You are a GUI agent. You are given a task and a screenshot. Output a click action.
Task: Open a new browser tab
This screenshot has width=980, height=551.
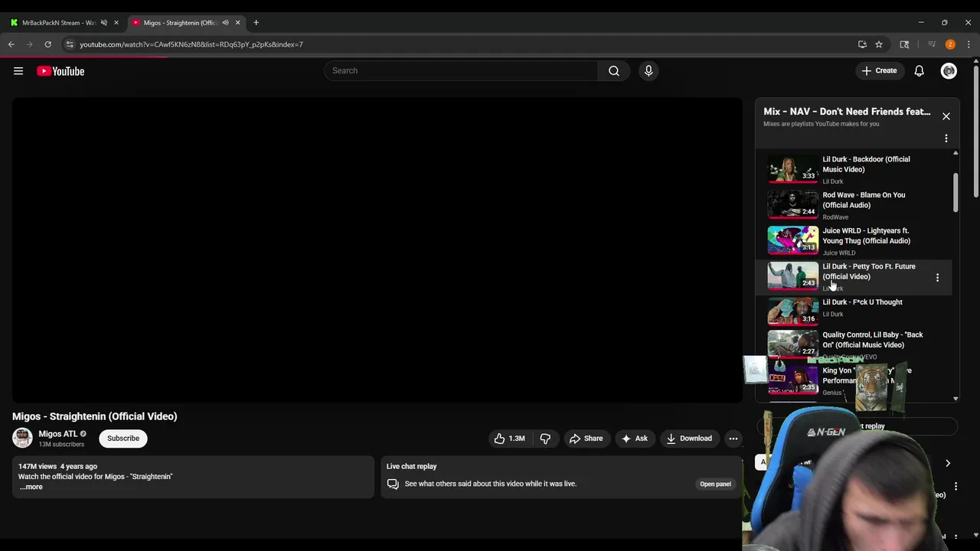[256, 23]
